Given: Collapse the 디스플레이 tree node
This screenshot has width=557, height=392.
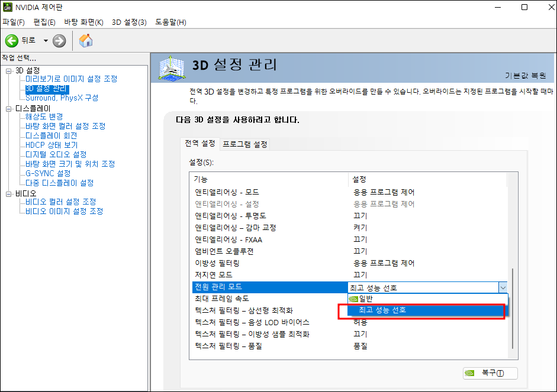Looking at the screenshot, I should pos(8,109).
